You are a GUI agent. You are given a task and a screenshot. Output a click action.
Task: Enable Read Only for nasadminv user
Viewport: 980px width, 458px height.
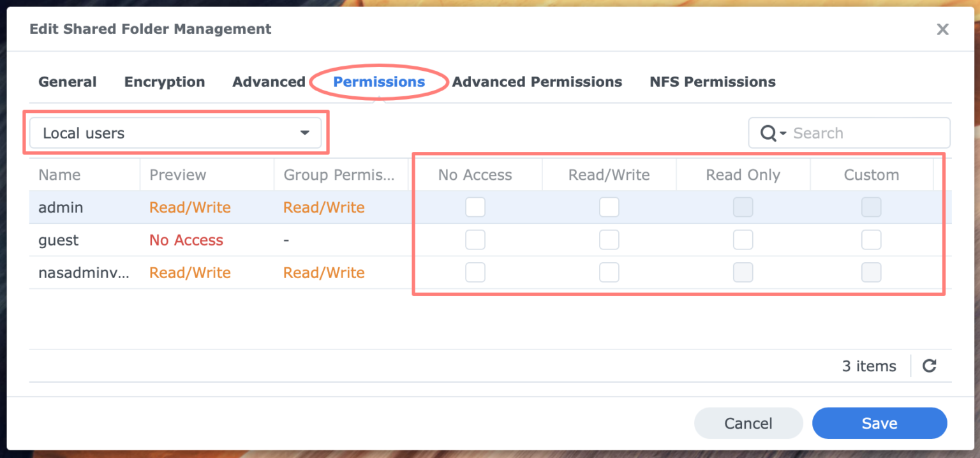pyautogui.click(x=743, y=272)
